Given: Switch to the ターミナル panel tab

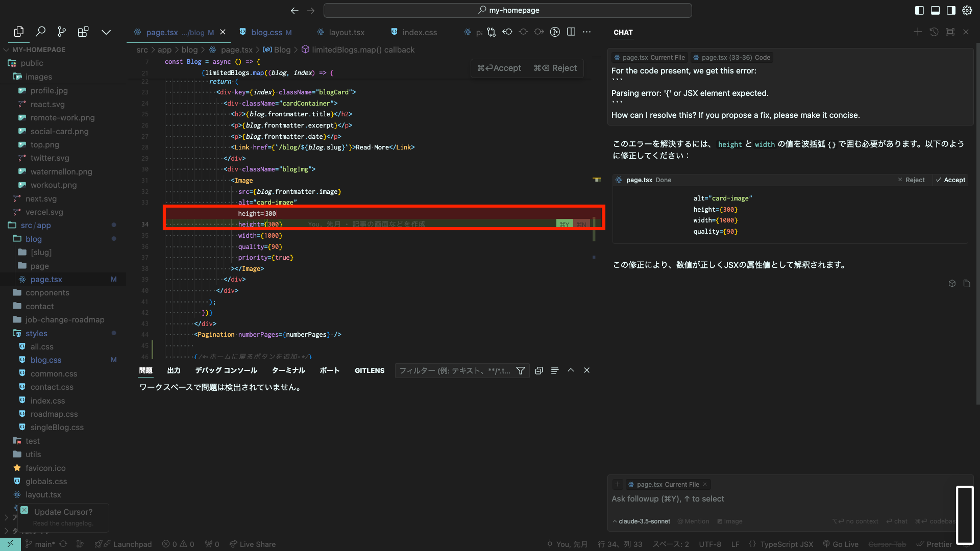Looking at the screenshot, I should pyautogui.click(x=288, y=370).
